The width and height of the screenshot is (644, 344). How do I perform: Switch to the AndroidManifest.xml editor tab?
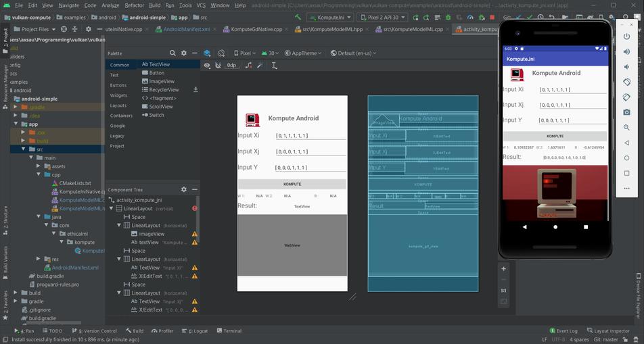point(187,30)
